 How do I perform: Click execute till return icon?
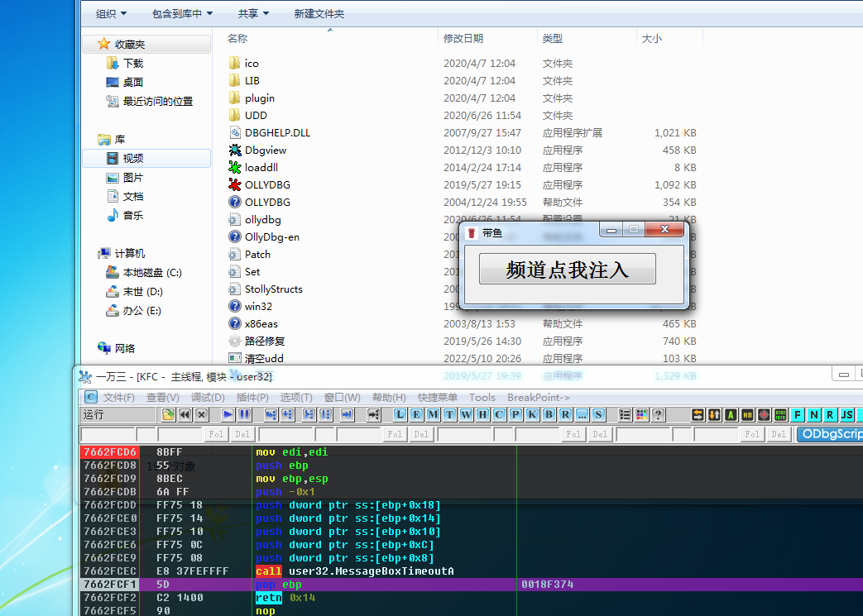pyautogui.click(x=347, y=414)
